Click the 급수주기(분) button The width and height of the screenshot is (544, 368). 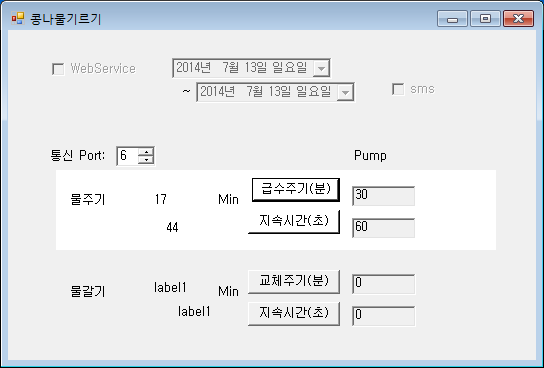296,190
